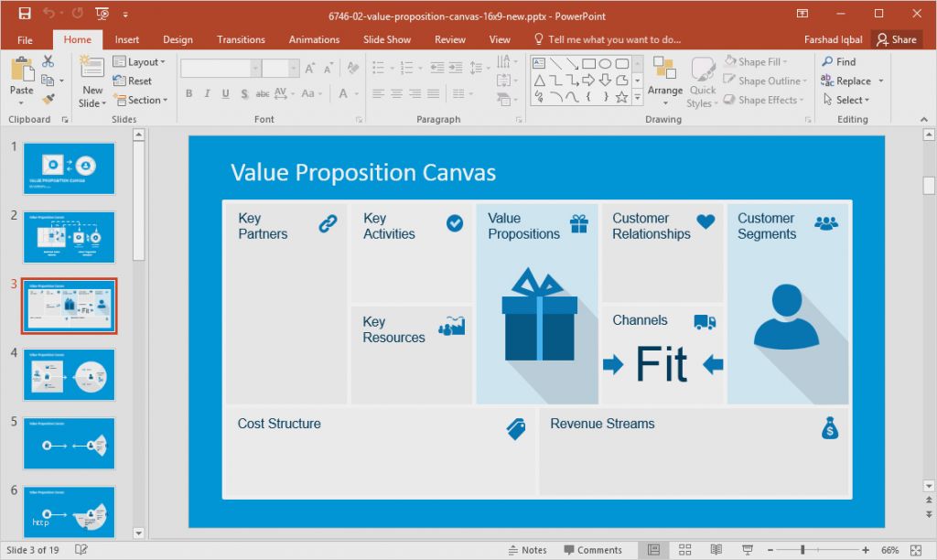Screen dimensions: 937x560
Task: Toggle italic formatting
Action: tap(207, 94)
